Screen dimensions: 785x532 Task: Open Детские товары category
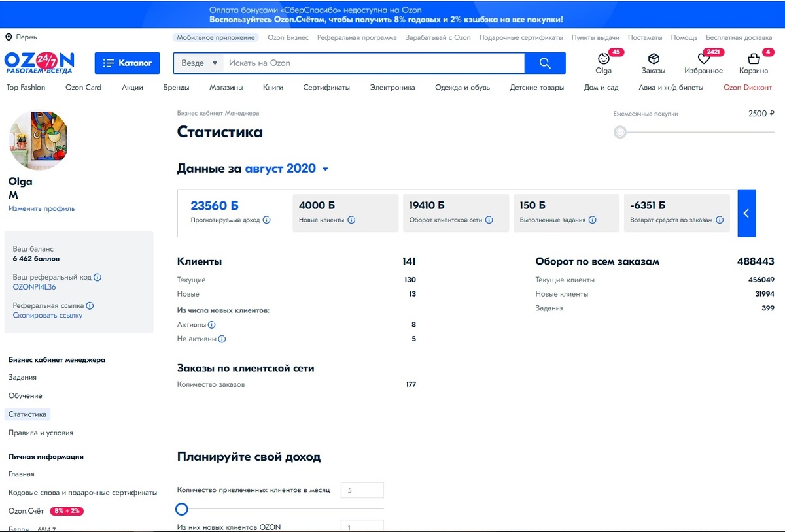tap(537, 87)
